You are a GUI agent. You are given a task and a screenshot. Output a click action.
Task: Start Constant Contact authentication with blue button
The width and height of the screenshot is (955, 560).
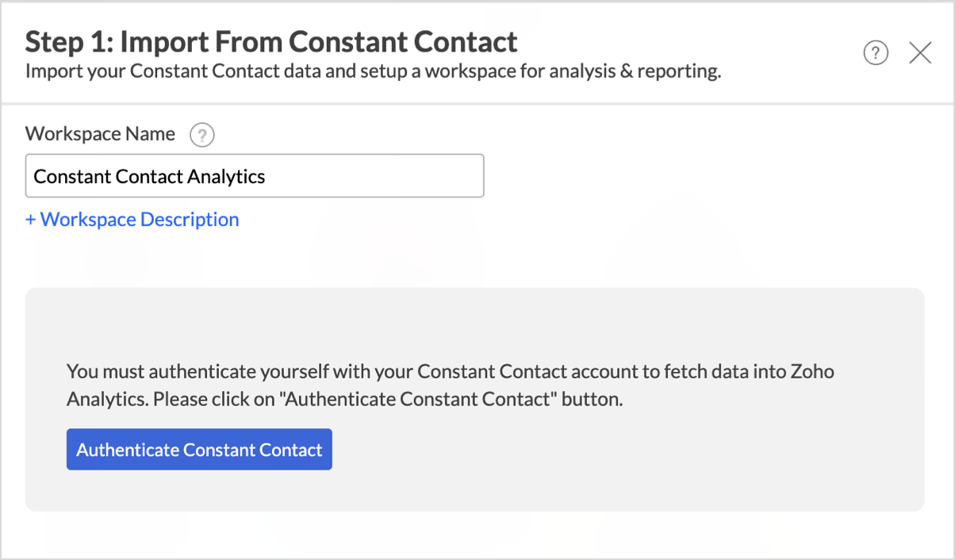pyautogui.click(x=199, y=450)
